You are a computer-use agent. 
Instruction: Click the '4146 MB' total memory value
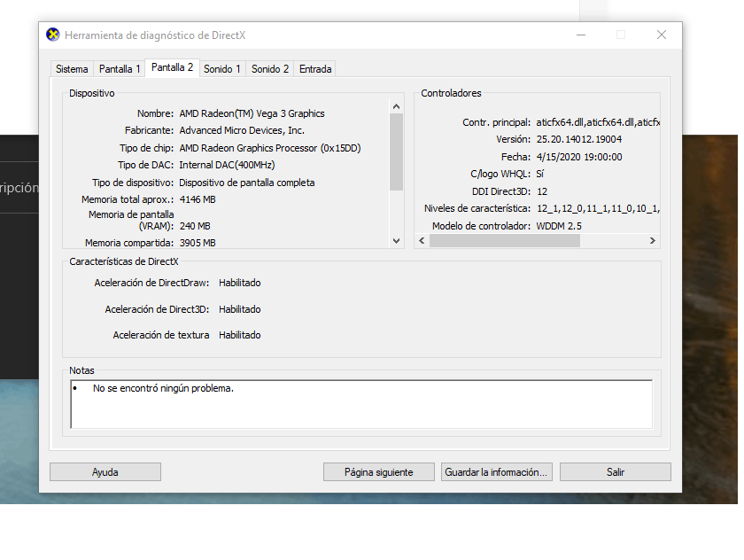[198, 199]
